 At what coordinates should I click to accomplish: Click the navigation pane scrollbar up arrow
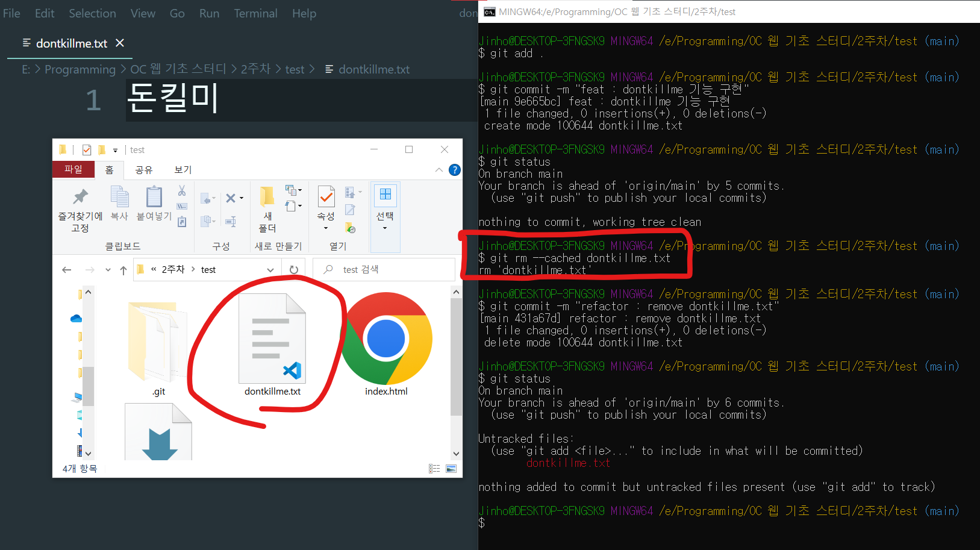pyautogui.click(x=89, y=292)
